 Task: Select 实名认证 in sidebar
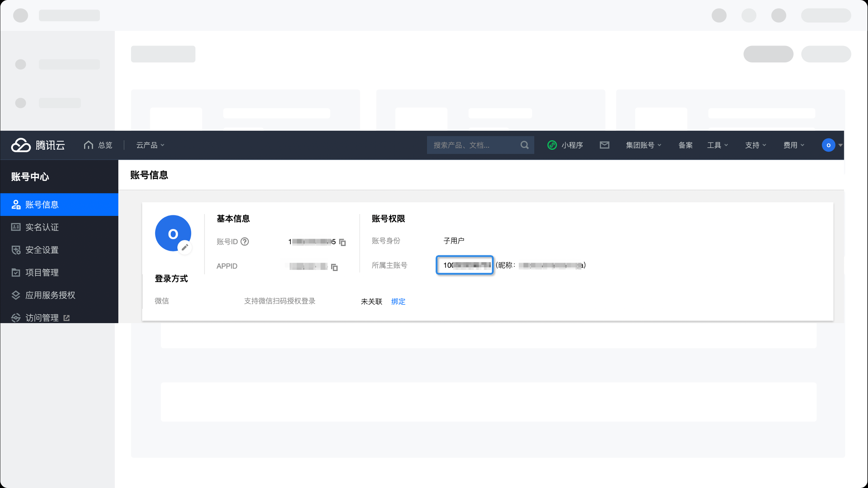(59, 227)
